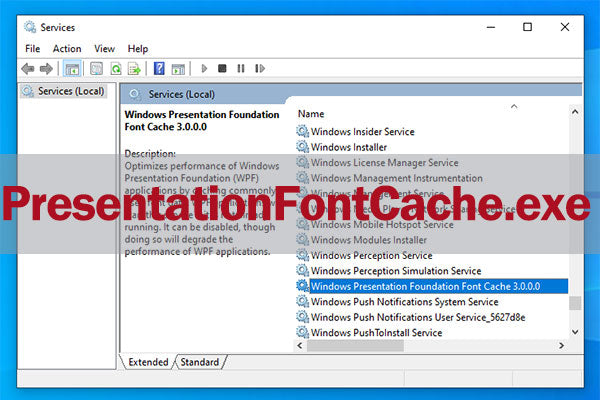The height and width of the screenshot is (400, 600).
Task: Click the Services title bar gear icon
Action: coord(29,27)
